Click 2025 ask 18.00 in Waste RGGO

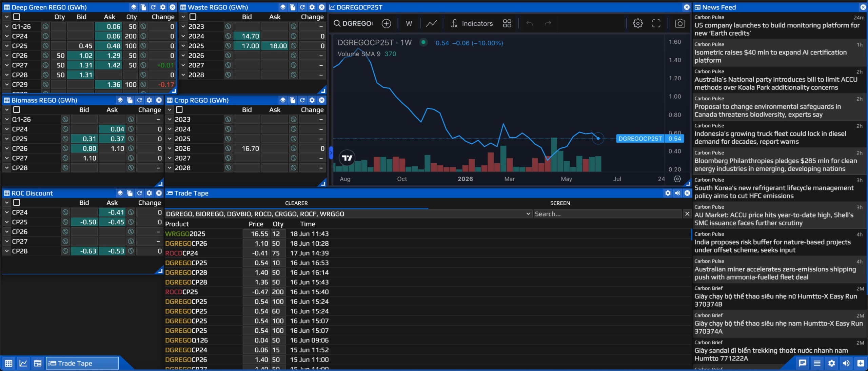point(275,46)
